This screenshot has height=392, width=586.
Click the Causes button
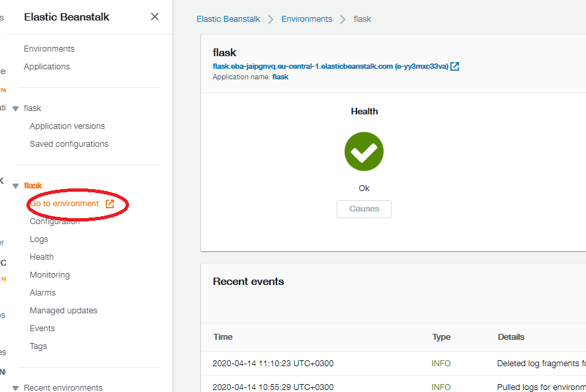364,209
